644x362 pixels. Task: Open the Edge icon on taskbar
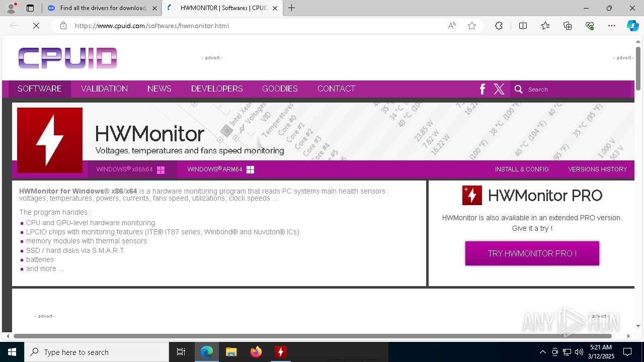207,352
